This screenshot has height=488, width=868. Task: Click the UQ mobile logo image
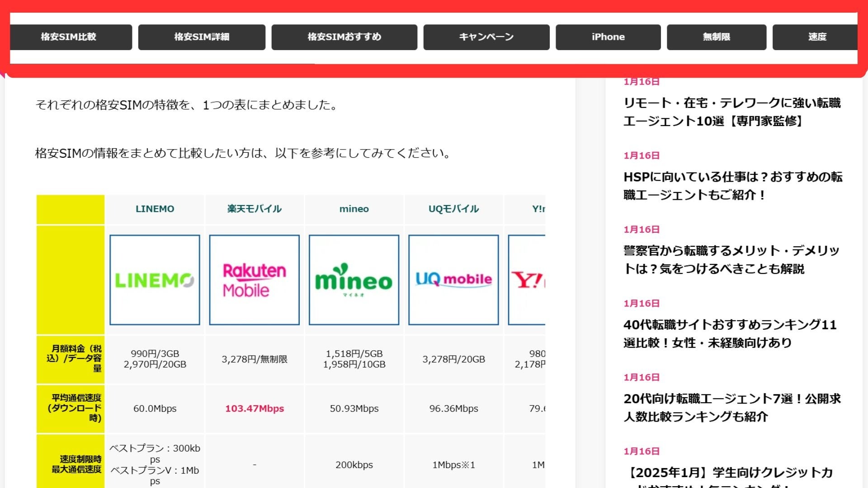pos(453,280)
